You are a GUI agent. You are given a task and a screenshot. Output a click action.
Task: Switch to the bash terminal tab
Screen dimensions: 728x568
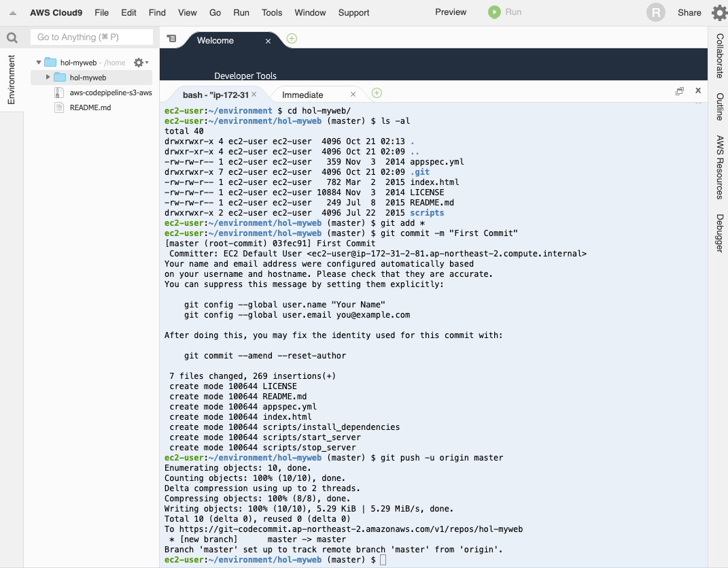point(215,95)
